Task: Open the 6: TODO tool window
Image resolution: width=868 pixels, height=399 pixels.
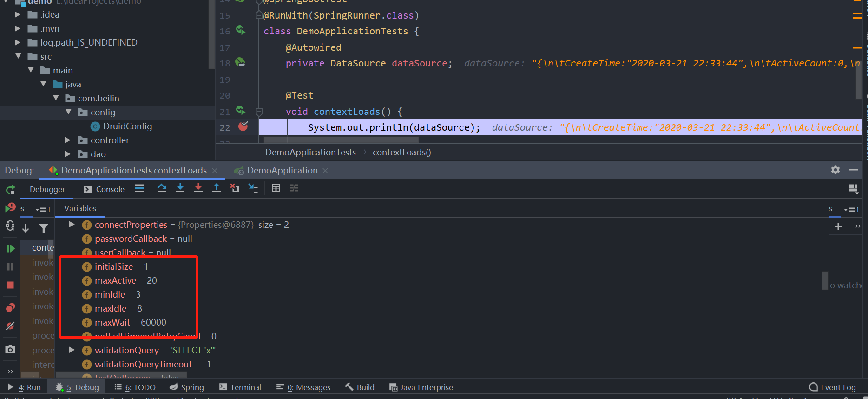Action: (135, 387)
